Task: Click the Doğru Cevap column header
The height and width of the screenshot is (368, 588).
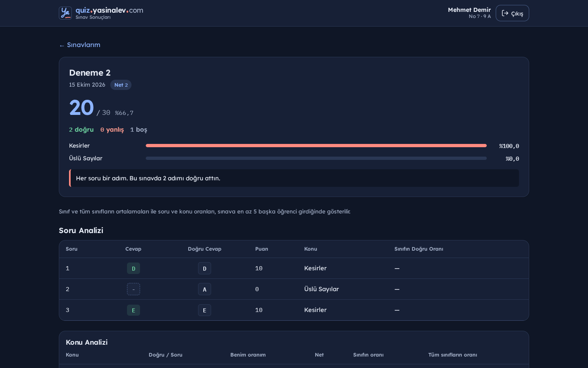Action: point(205,249)
